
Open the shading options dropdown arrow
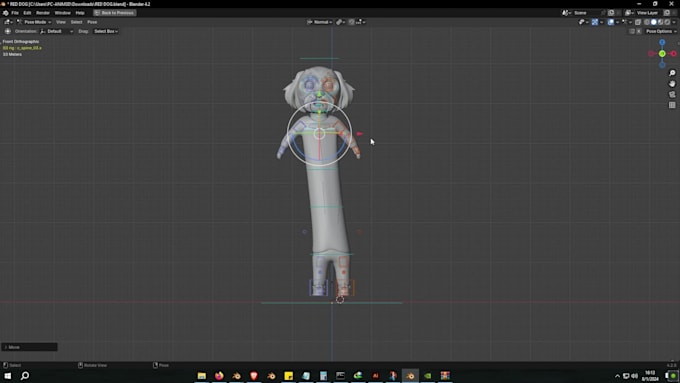coord(674,22)
